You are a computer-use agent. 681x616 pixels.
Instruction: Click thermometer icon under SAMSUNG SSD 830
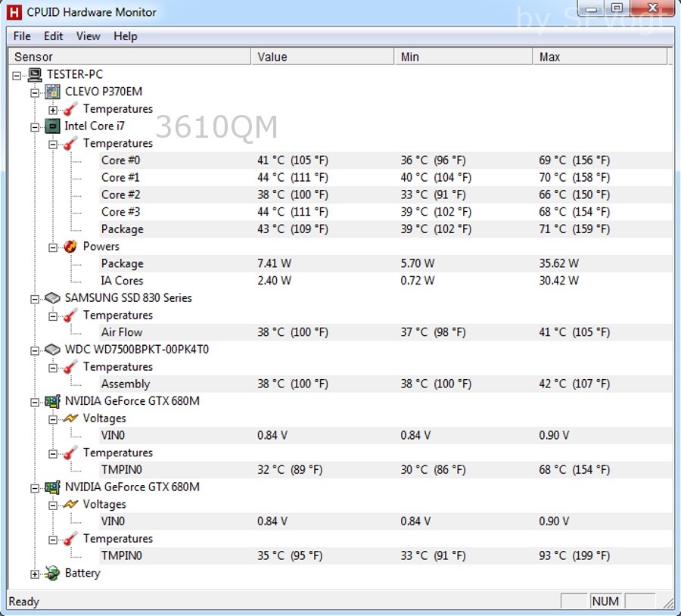tap(70, 315)
